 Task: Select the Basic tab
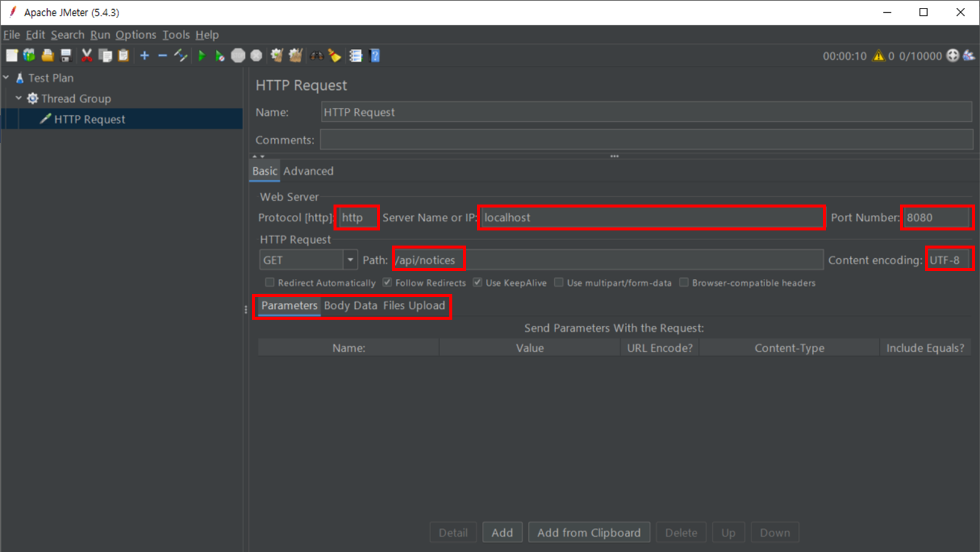click(265, 171)
